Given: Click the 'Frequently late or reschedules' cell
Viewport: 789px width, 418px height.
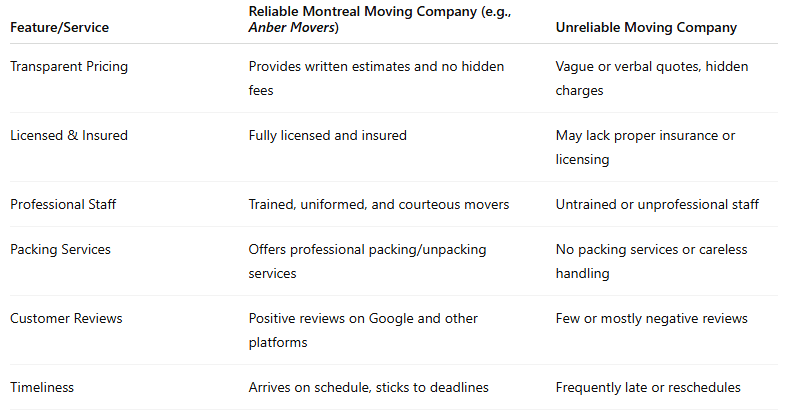Looking at the screenshot, I should [648, 387].
